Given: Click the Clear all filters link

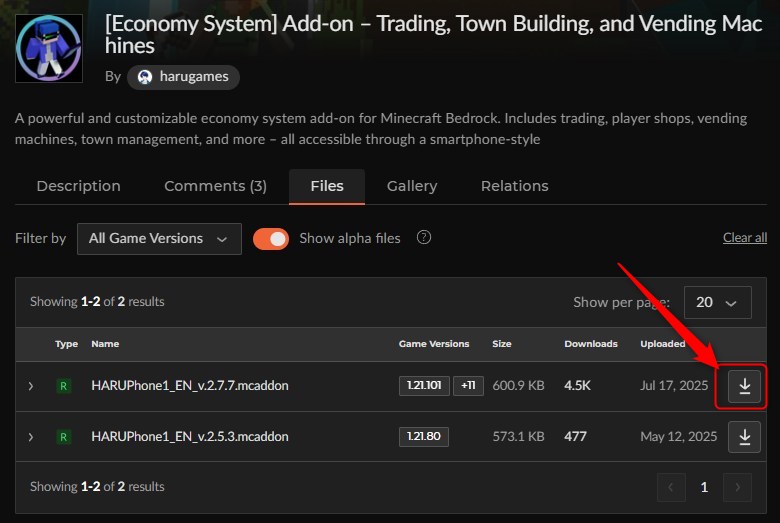Looking at the screenshot, I should point(745,238).
